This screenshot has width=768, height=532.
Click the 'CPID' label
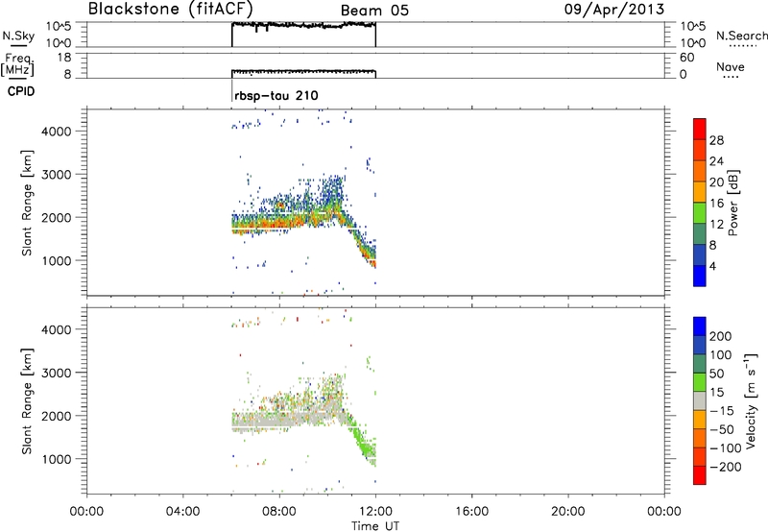coord(21,91)
